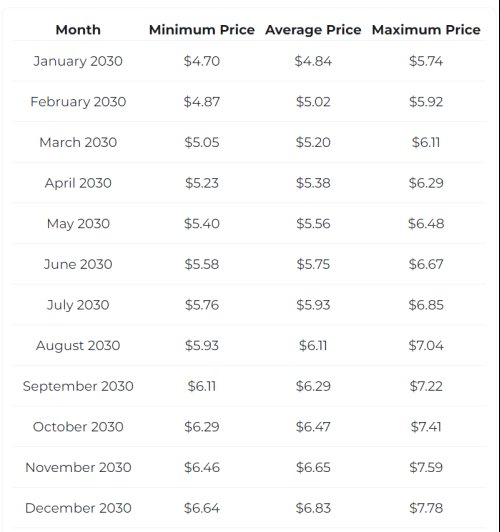
Task: Click the January 2030 minimum price $4.70
Action: [x=202, y=61]
